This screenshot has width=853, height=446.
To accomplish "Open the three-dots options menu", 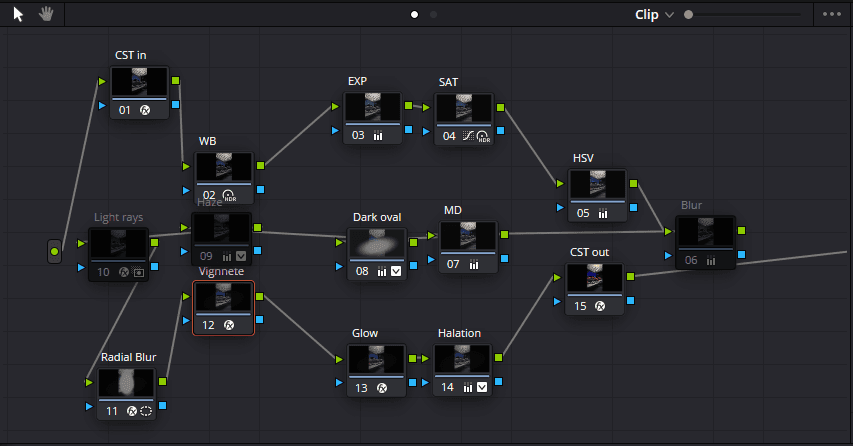I will point(832,14).
